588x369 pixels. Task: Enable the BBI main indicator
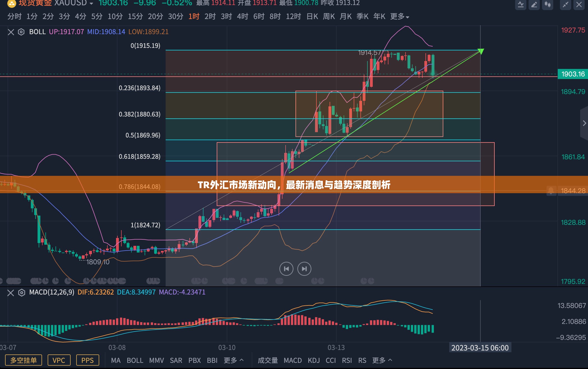[212, 360]
